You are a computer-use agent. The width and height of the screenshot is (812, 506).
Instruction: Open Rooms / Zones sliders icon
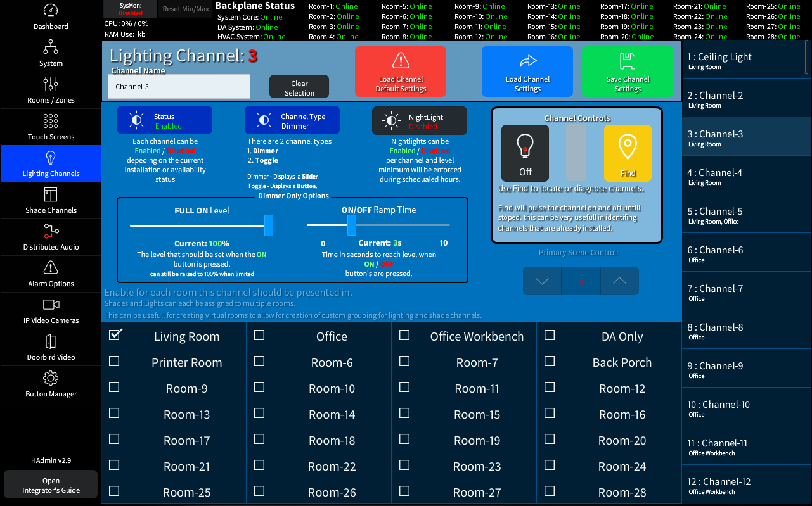coord(51,84)
